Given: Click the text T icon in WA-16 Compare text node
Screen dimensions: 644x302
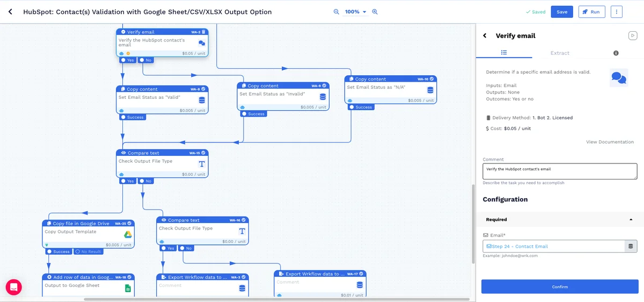Looking at the screenshot, I should click(242, 231).
